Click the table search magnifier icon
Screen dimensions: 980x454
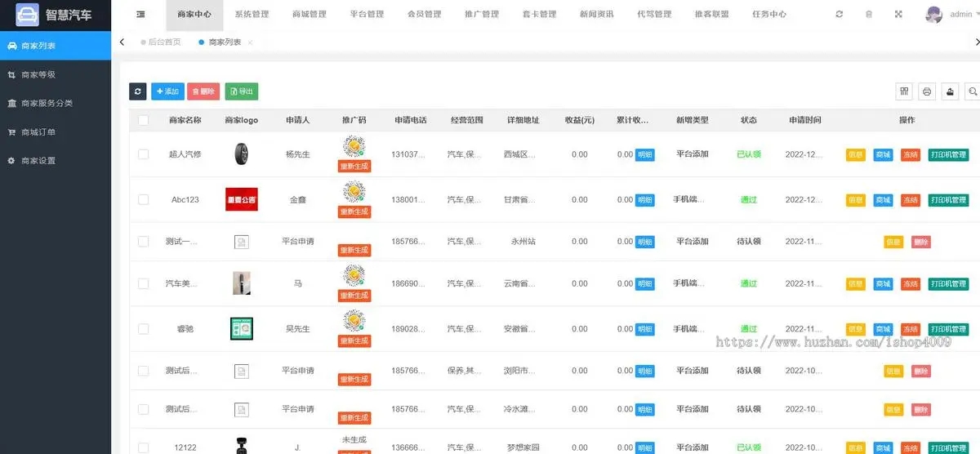click(x=972, y=91)
